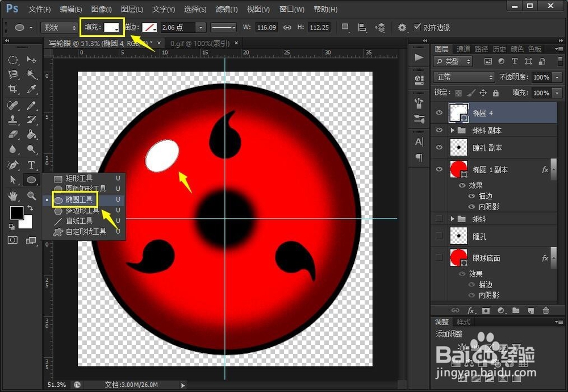Open the stroke width dropdown arrow
The height and width of the screenshot is (392, 568).
click(x=201, y=27)
